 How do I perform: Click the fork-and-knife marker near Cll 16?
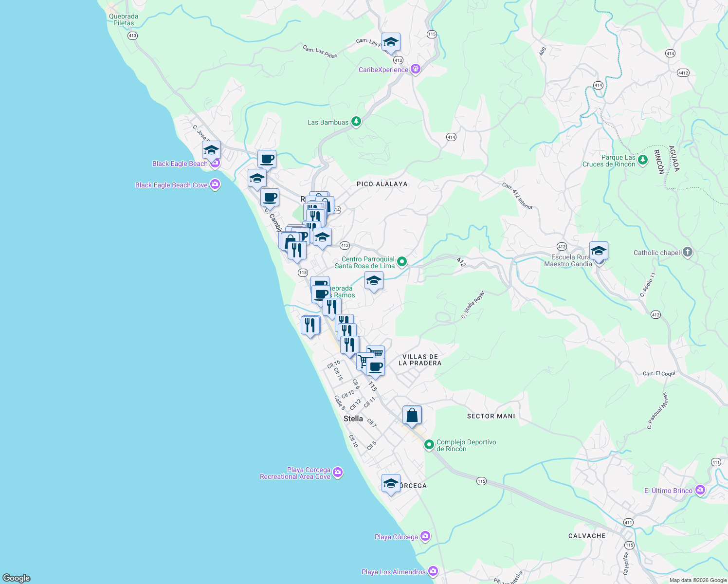point(310,324)
